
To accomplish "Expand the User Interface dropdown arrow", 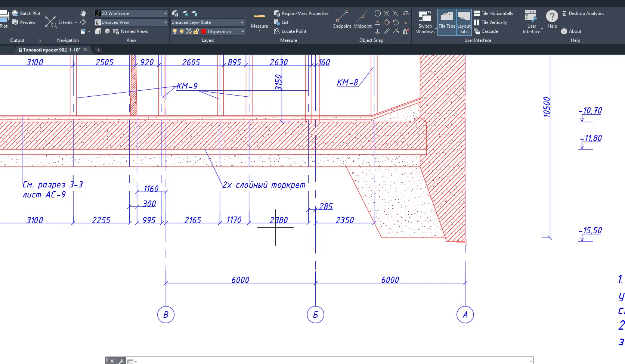I will pos(542,29).
